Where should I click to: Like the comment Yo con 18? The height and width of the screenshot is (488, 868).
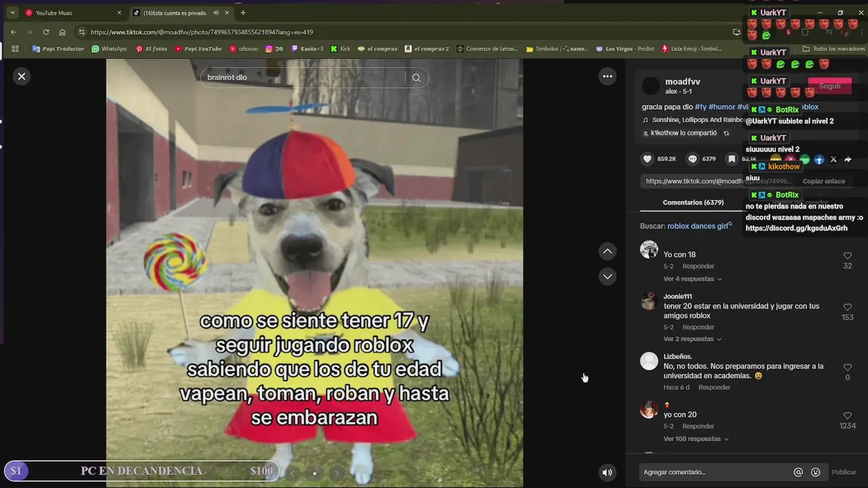(848, 256)
